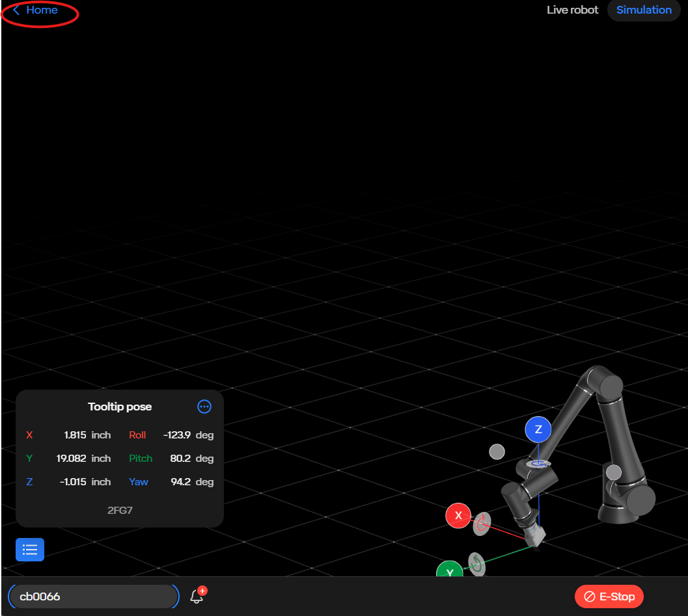This screenshot has height=616, width=688.
Task: Switch to Simulation mode
Action: [644, 10]
